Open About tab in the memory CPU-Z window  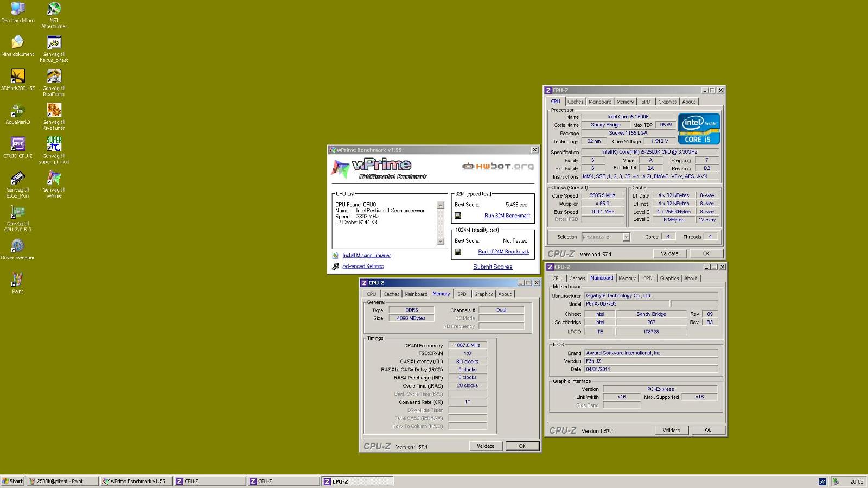coord(505,294)
